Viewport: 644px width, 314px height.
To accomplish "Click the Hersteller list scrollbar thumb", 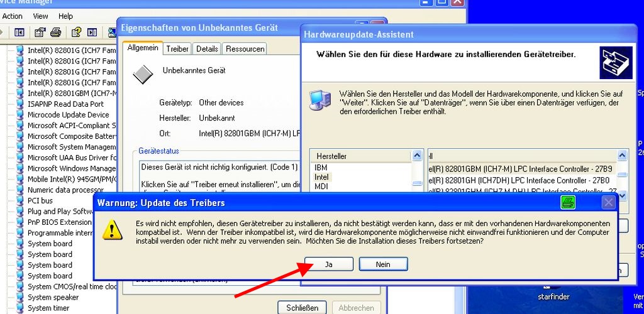I will 417,183.
